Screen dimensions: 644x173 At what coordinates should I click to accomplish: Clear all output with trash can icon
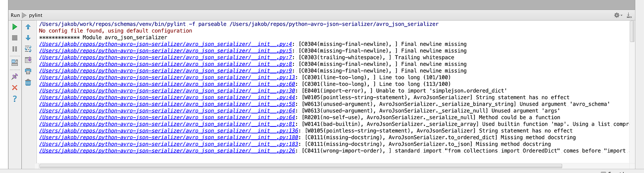[x=28, y=82]
